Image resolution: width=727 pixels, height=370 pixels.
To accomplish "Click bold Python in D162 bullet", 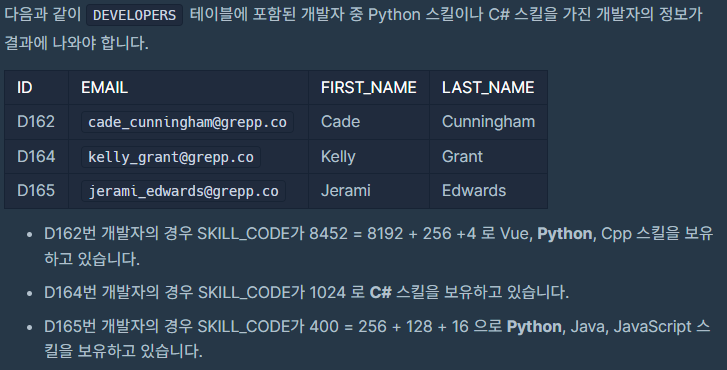I will click(x=564, y=234).
